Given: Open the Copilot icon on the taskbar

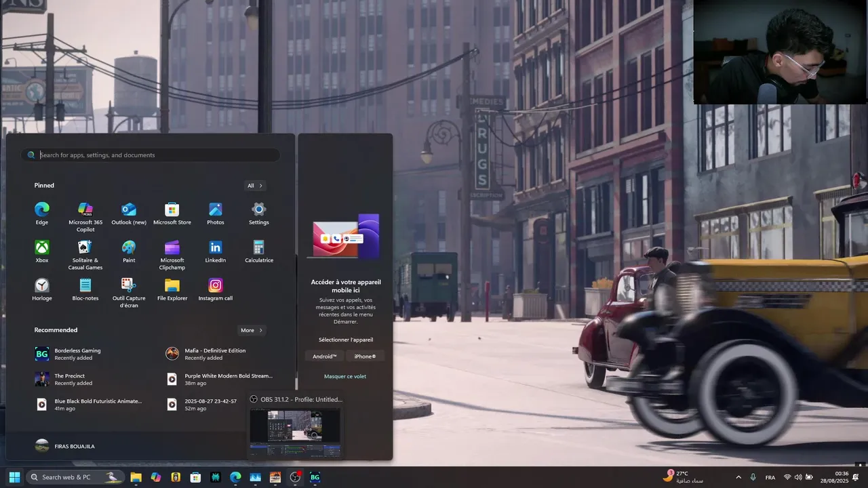Looking at the screenshot, I should point(156,477).
